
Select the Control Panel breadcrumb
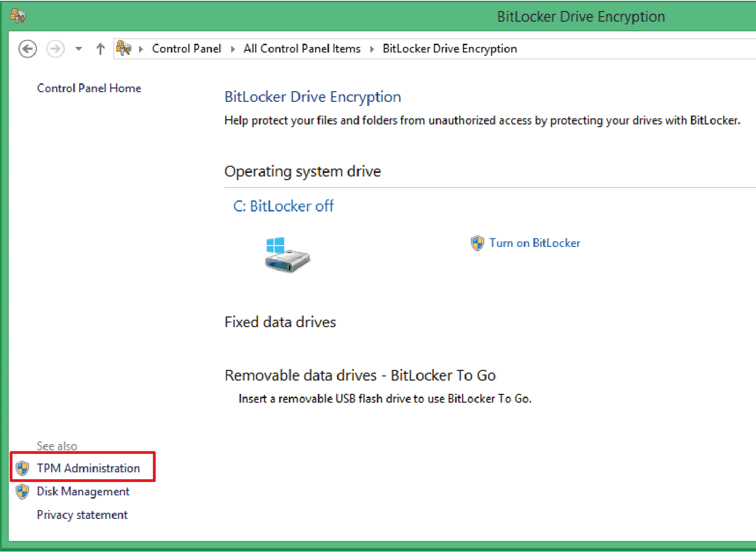(186, 49)
